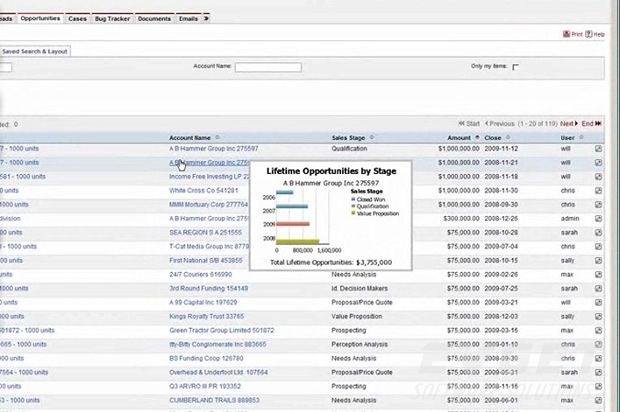Image resolution: width=620 pixels, height=412 pixels.
Task: Click the Total Lifetime Opportunities $3,755,000 text
Action: 331,262
